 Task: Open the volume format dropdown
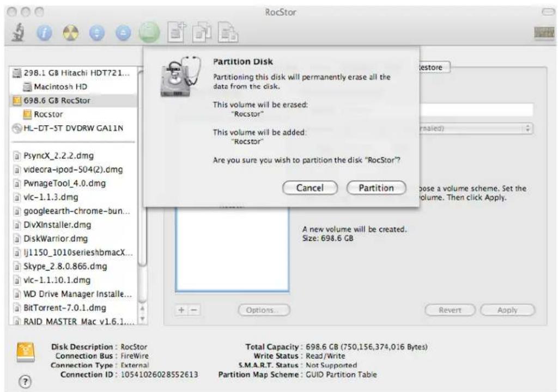click(476, 128)
